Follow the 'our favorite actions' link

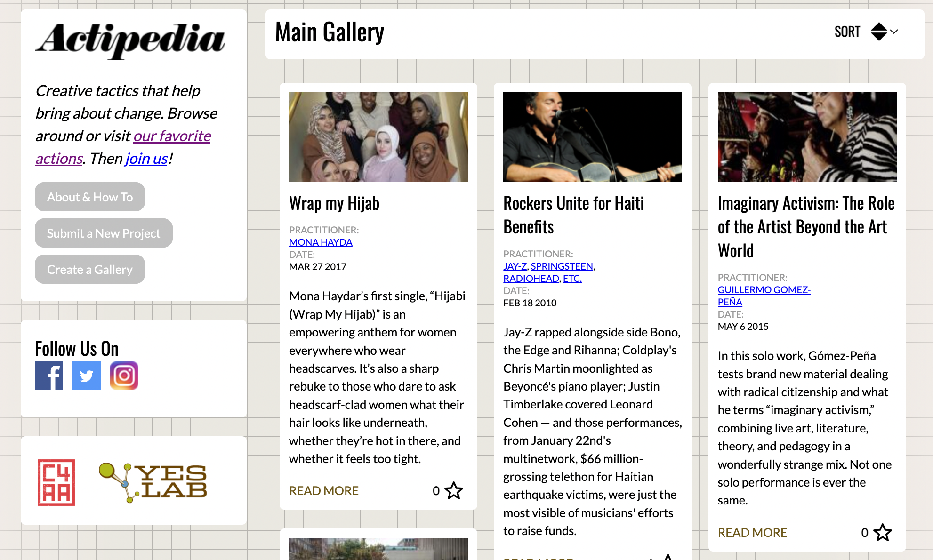[x=123, y=147]
